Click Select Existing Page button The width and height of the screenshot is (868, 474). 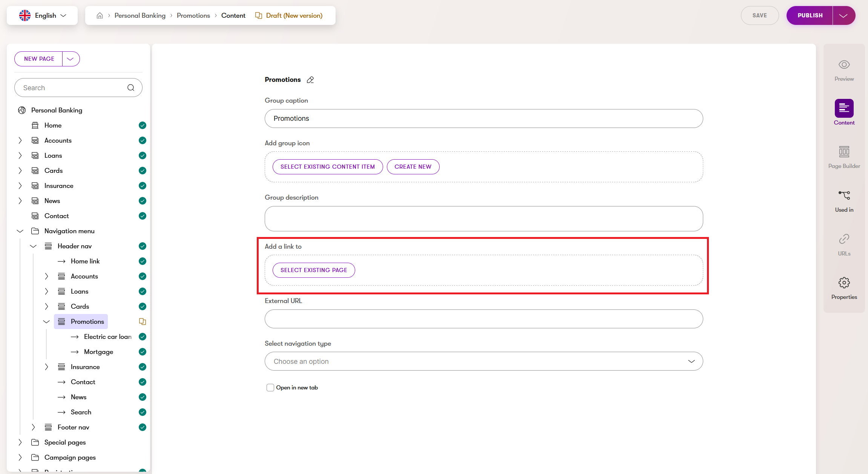point(313,270)
